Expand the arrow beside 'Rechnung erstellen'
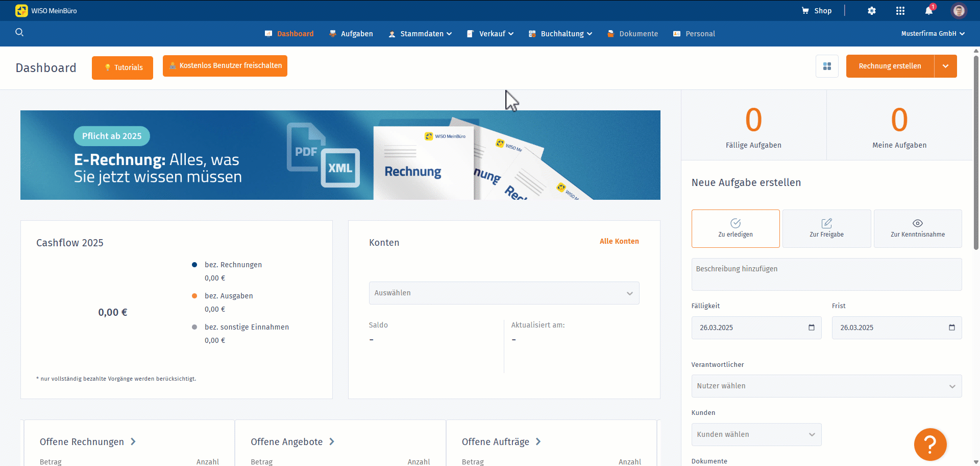This screenshot has width=980, height=466. [x=946, y=66]
